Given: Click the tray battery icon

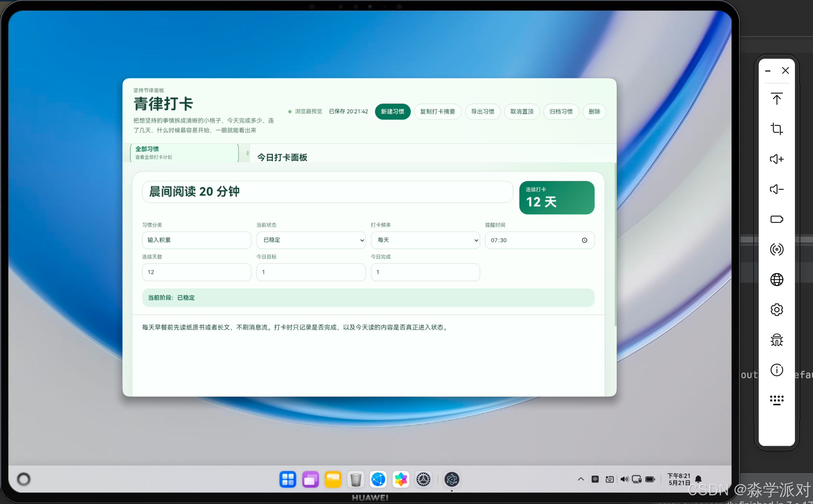Looking at the screenshot, I should pos(650,479).
